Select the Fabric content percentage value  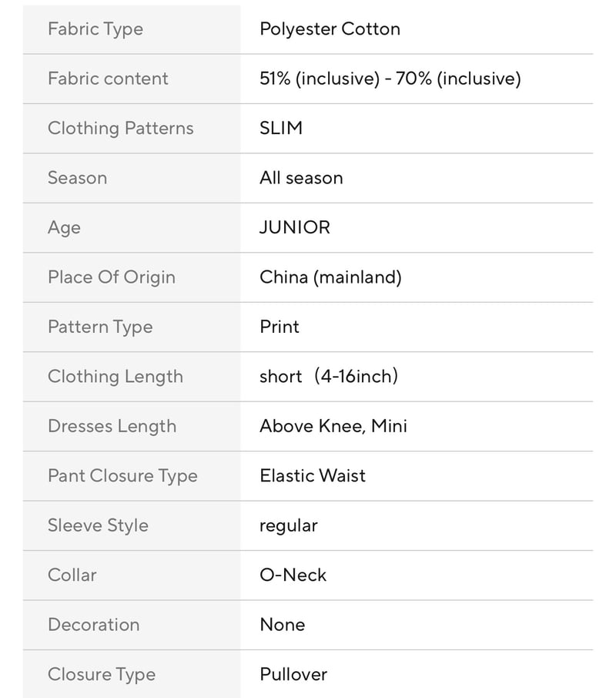pos(390,79)
